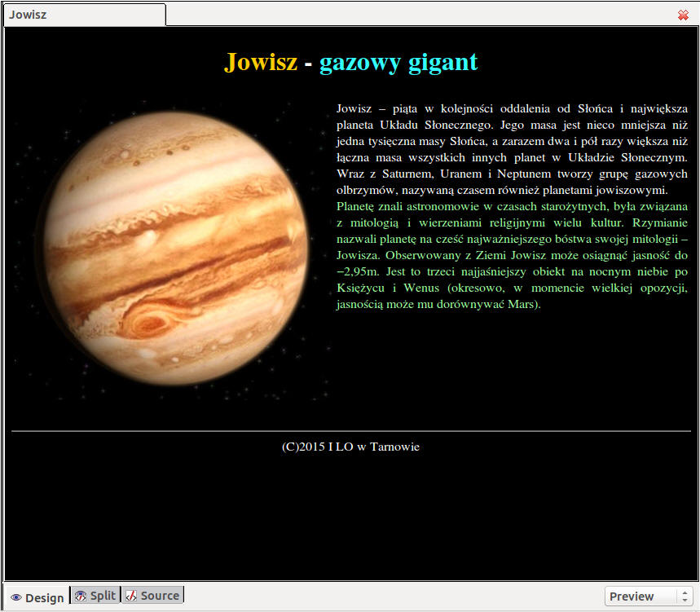Close the Jowisz document tab

click(x=683, y=15)
